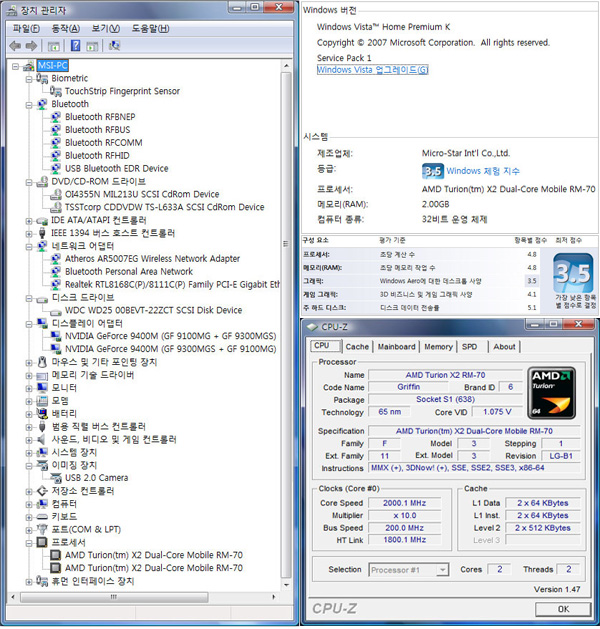Image resolution: width=600 pixels, height=629 pixels.
Task: Open the 동작(A) menu
Action: pos(66,28)
